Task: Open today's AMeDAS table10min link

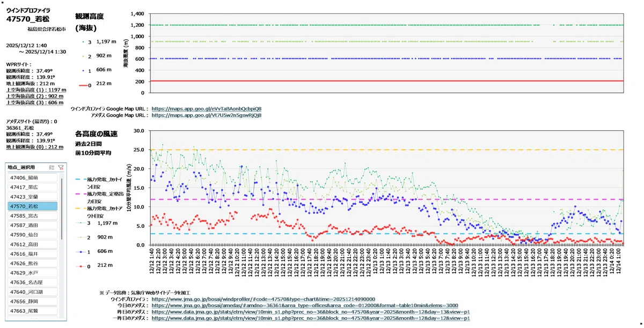Action: 304,305
